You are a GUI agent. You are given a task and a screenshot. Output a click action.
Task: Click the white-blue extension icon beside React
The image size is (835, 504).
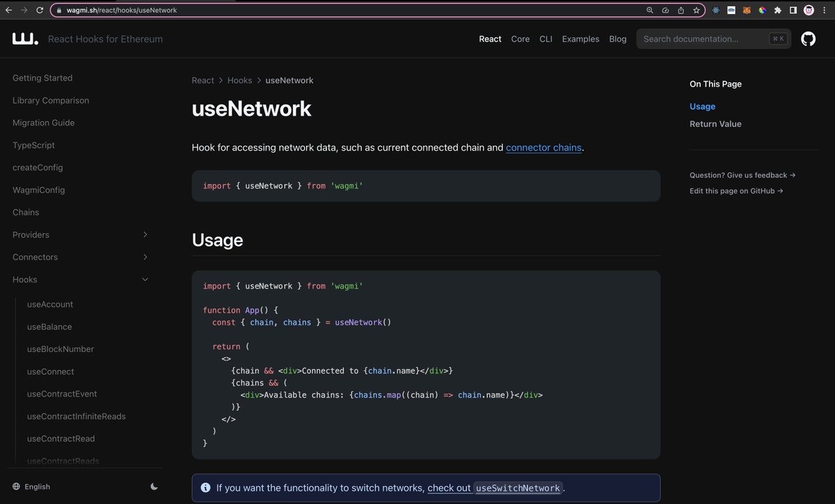(731, 10)
